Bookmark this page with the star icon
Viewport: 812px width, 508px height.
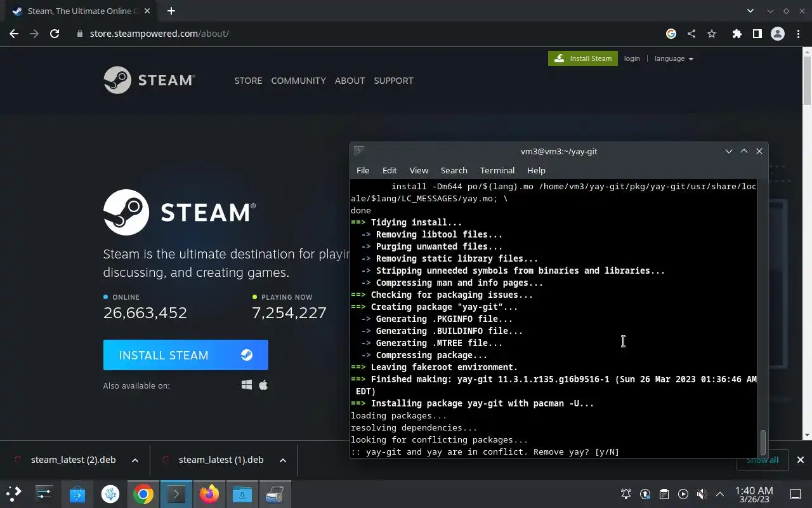point(712,34)
